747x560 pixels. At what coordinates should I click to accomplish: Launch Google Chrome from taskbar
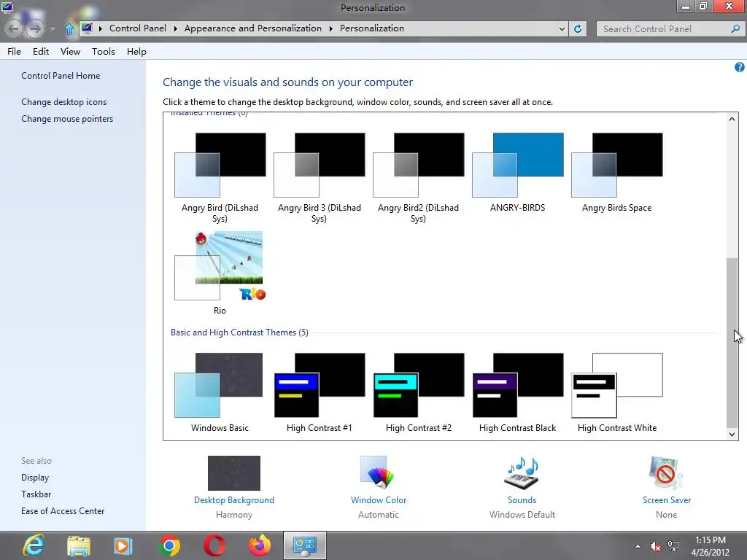click(169, 545)
